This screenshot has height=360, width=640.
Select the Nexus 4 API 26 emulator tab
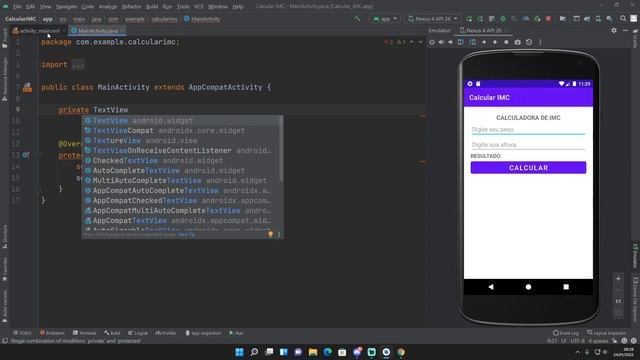(x=484, y=31)
